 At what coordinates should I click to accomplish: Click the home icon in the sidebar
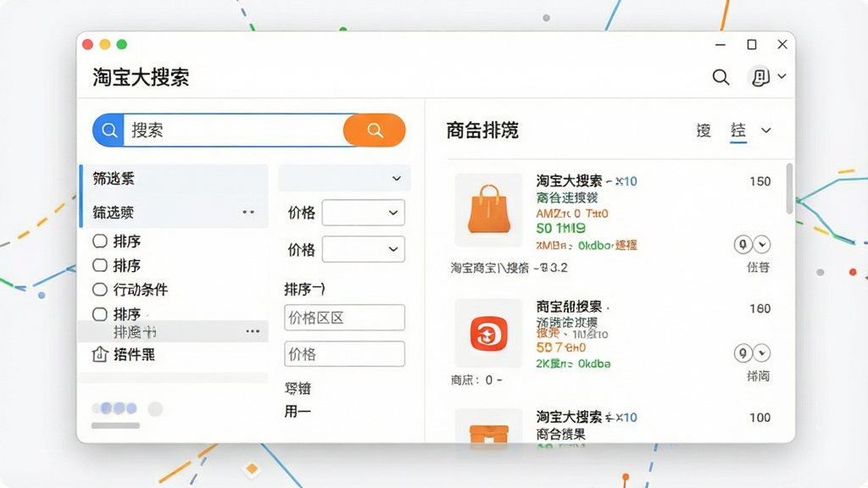(x=100, y=354)
